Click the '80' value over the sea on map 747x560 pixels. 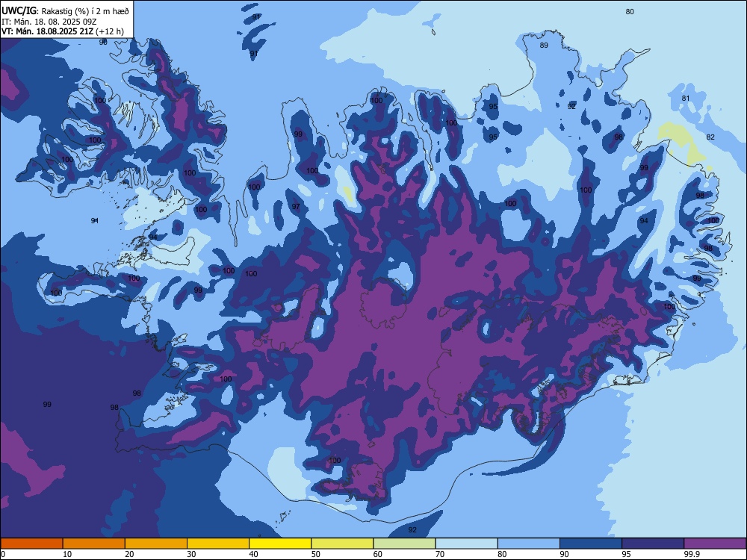click(630, 11)
